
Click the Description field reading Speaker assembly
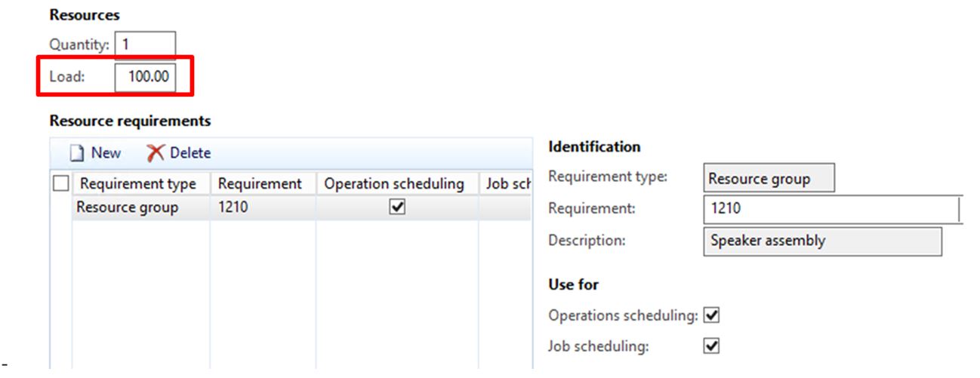(821, 241)
